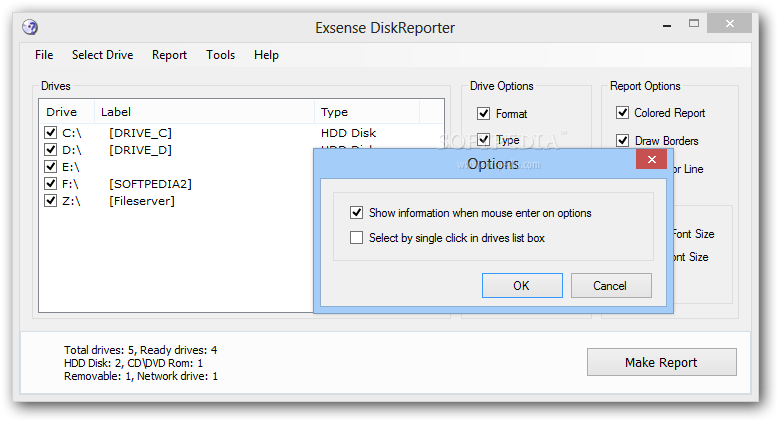Sort by the Type column header

click(x=367, y=112)
